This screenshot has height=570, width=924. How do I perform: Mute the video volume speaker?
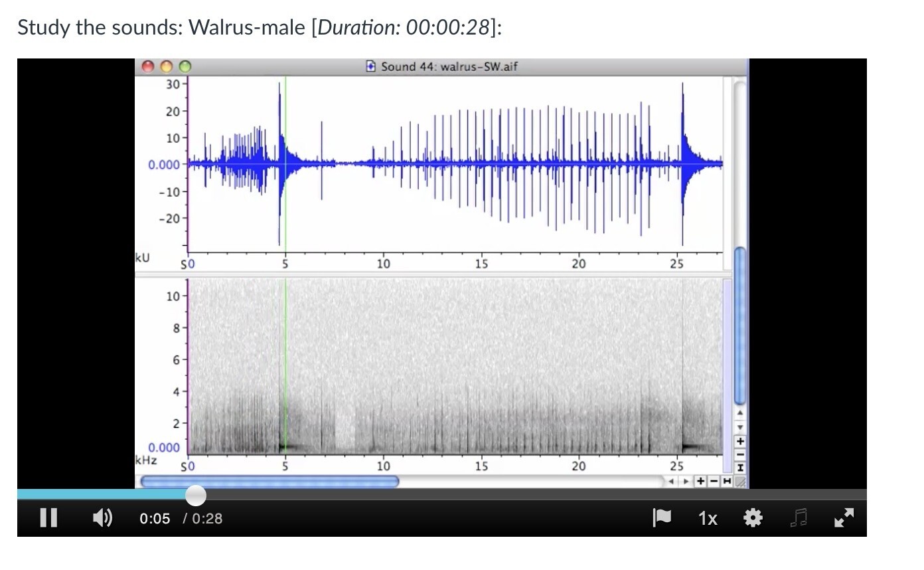(x=102, y=518)
